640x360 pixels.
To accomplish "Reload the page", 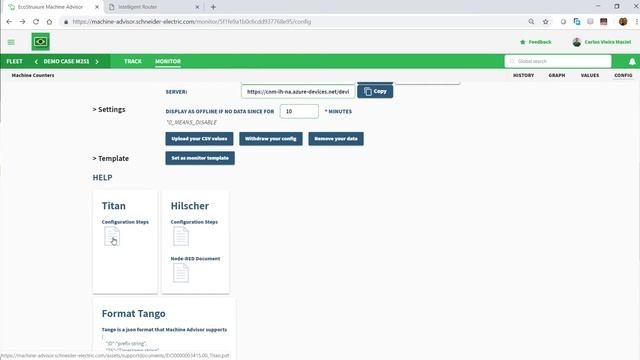I will 36,22.
